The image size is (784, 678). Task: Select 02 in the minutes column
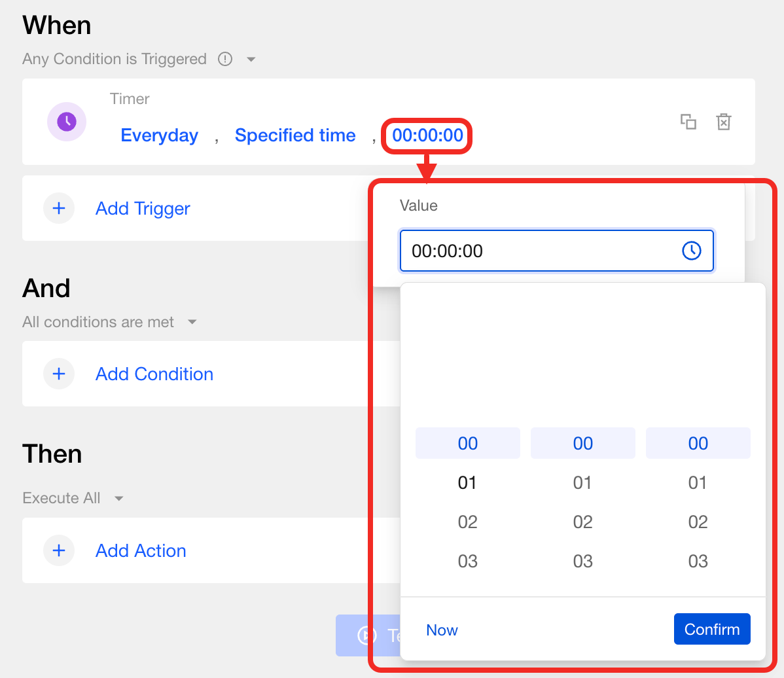582,522
